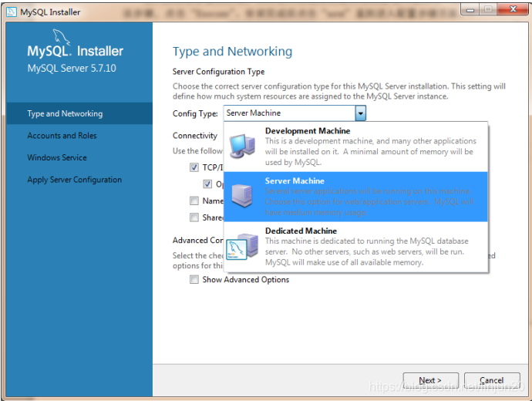Click the Type and Networking heading

pos(232,51)
